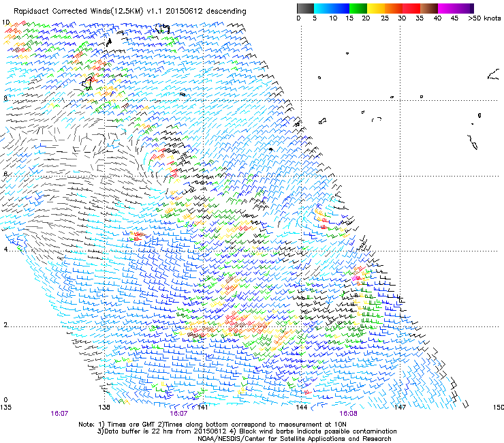Click the longitude label '141' at bottom
The image size is (504, 443).
coord(202,408)
